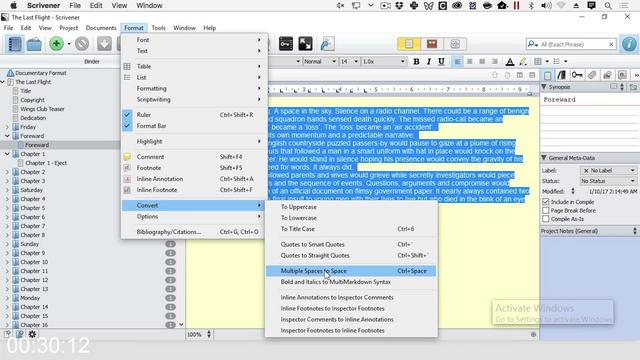The image size is (640, 360).
Task: Open the font size 14 dropdown
Action: [349, 62]
